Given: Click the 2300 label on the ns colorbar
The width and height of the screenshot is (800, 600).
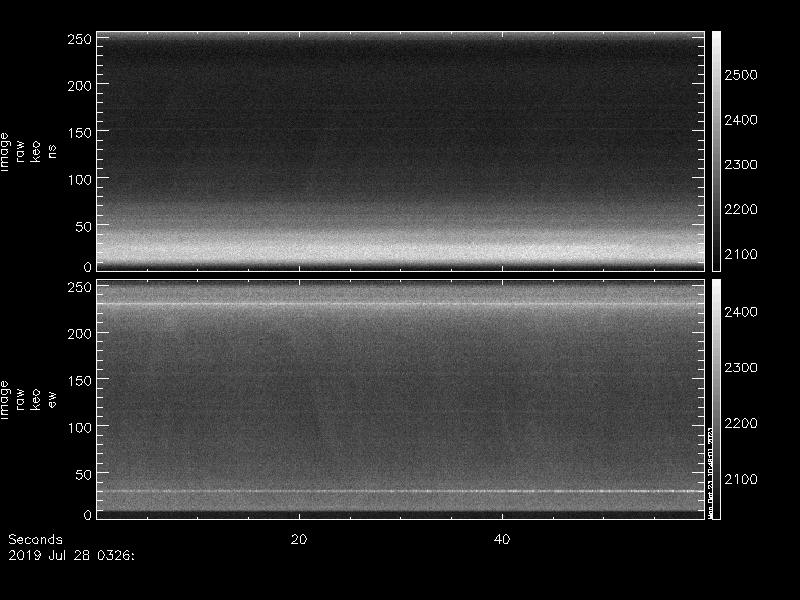Looking at the screenshot, I should [741, 165].
